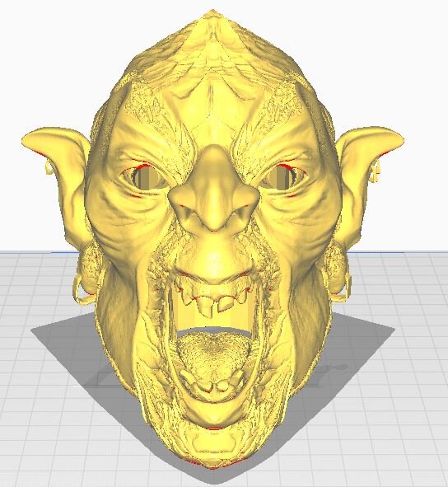Click the hoop earring on right ear lobe
The height and width of the screenshot is (487, 448).
coord(345,288)
